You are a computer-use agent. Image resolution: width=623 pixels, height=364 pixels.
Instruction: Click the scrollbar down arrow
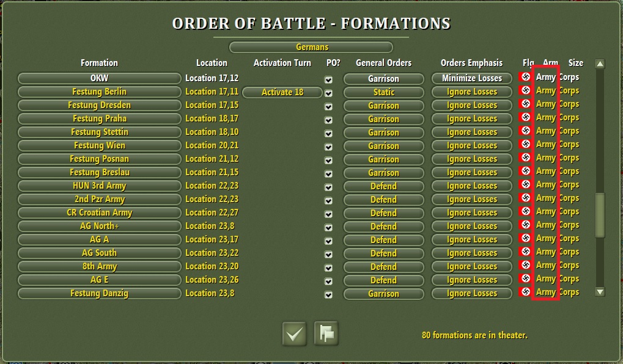[601, 293]
